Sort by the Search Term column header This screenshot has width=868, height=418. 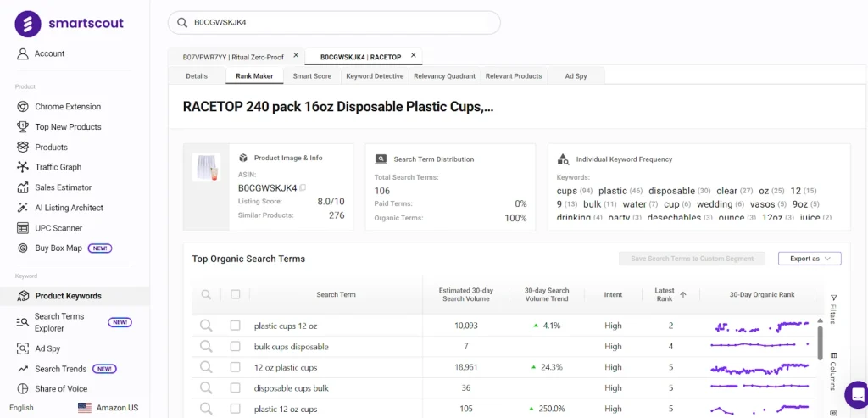(336, 294)
